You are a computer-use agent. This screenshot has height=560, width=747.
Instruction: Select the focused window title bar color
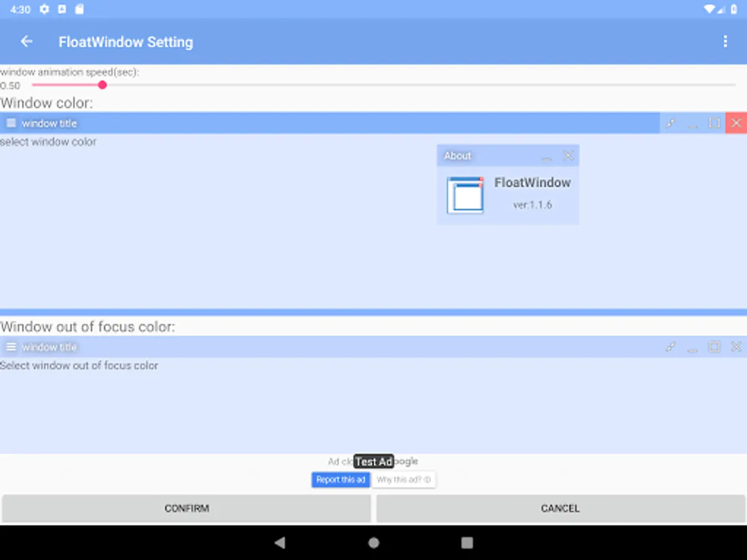pos(330,123)
